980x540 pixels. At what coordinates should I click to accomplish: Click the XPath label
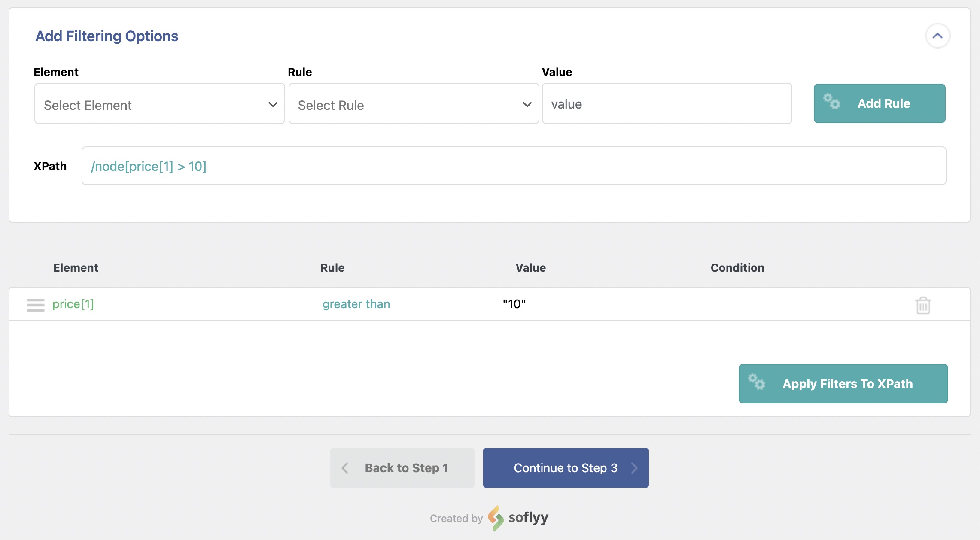[50, 166]
